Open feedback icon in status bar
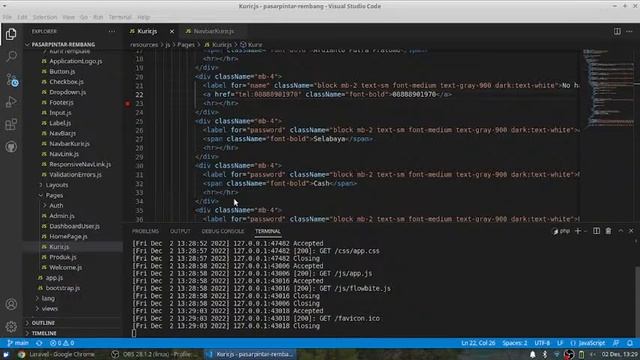The image size is (640, 360). 616,343
